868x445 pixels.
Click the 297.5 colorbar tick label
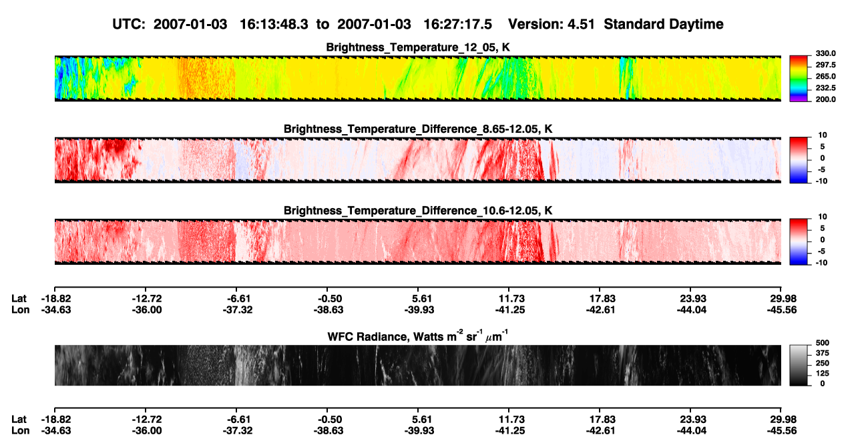tap(825, 65)
